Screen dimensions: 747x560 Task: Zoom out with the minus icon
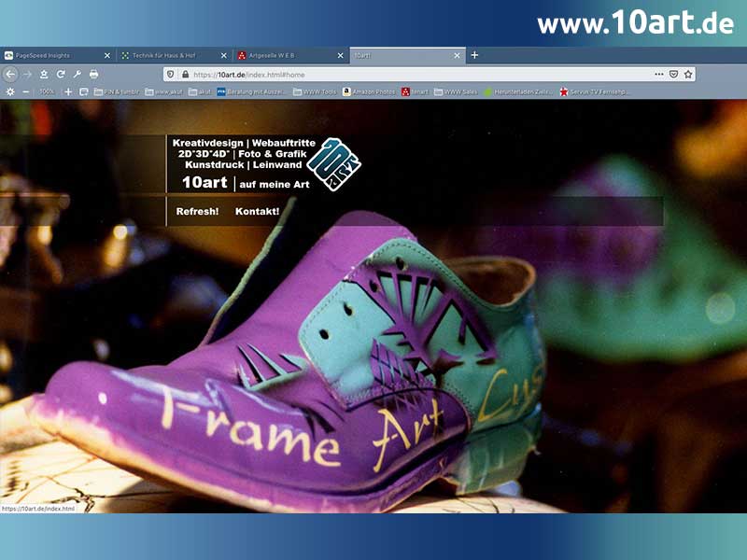26,91
